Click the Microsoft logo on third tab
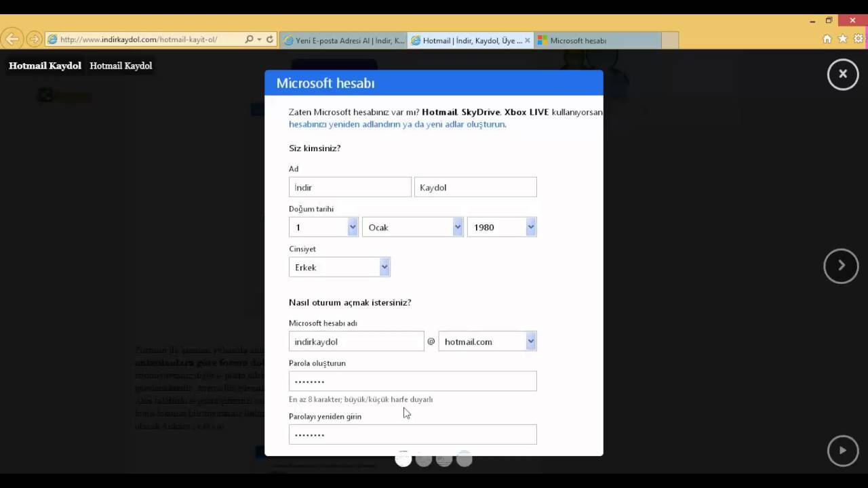The image size is (868, 488). [542, 41]
